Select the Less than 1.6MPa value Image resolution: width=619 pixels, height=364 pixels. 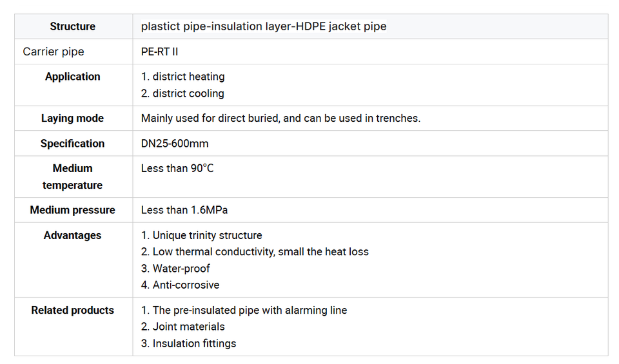tap(184, 210)
